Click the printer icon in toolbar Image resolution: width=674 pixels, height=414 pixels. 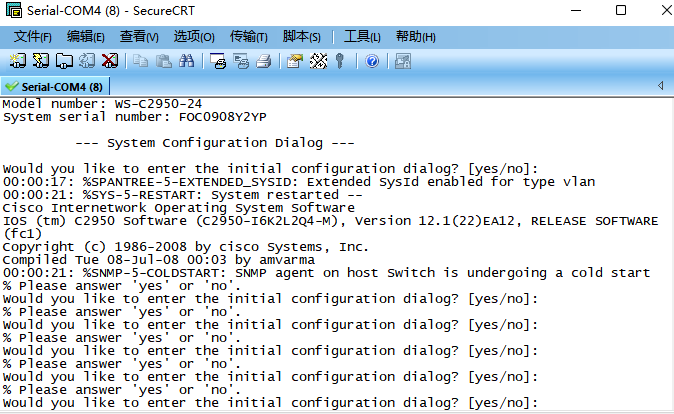(264, 61)
